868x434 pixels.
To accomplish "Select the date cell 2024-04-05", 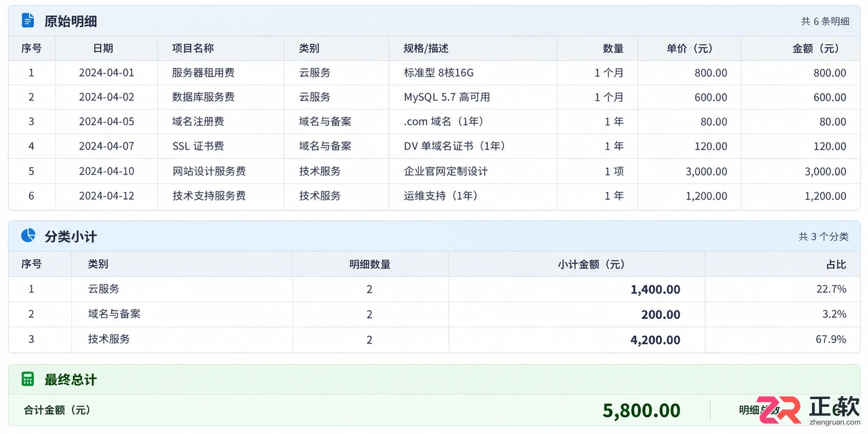I will 107,122.
